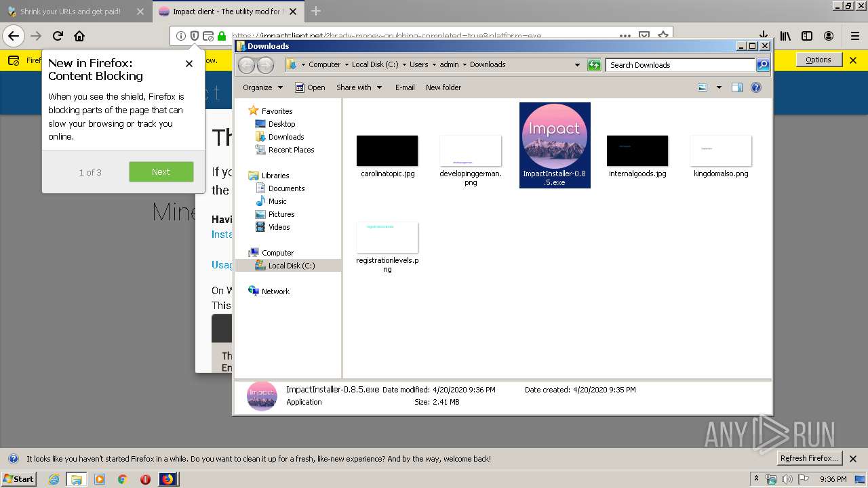Select Network in navigation pane
This screenshot has width=868, height=488.
(x=275, y=291)
